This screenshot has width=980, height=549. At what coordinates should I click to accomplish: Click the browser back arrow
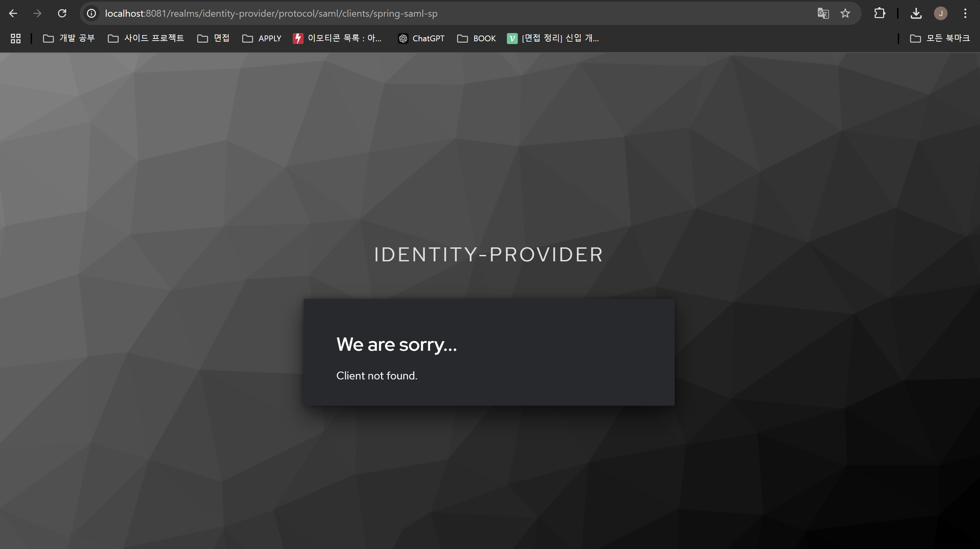point(13,14)
